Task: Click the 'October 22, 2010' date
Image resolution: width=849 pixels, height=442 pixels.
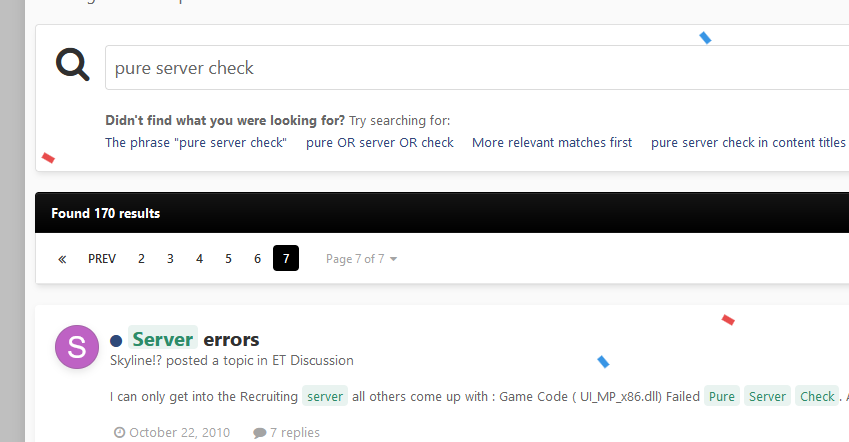Action: point(179,432)
